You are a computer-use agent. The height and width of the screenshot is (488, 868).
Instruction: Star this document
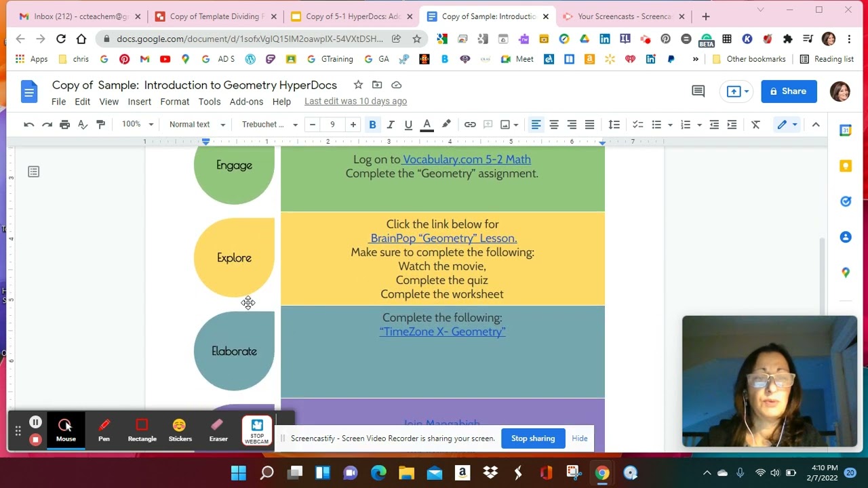(x=358, y=85)
